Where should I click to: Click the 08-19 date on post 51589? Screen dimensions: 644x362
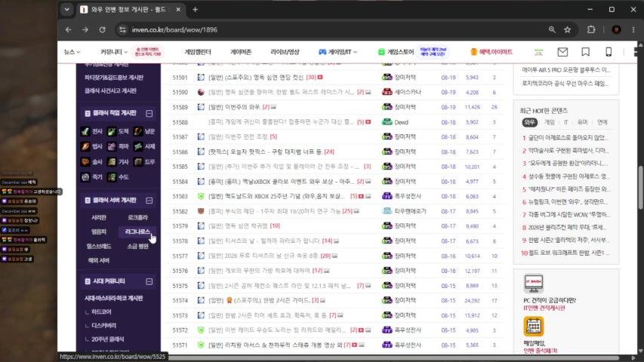448,107
